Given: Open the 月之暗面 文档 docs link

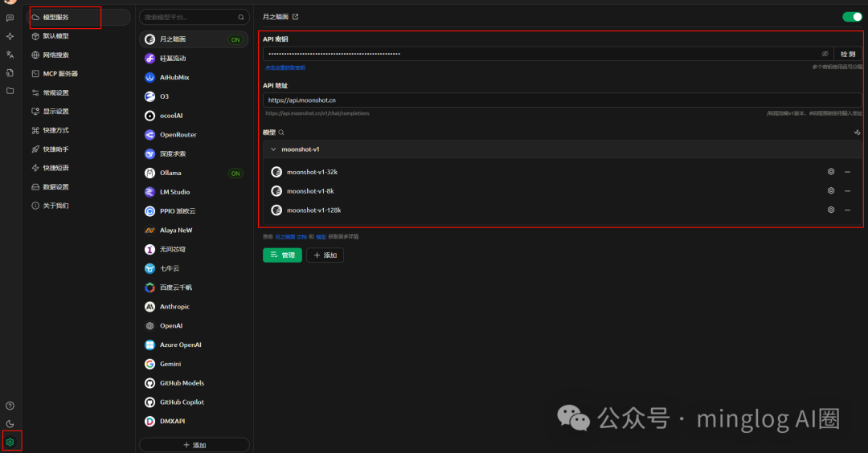Looking at the screenshot, I should (x=291, y=237).
